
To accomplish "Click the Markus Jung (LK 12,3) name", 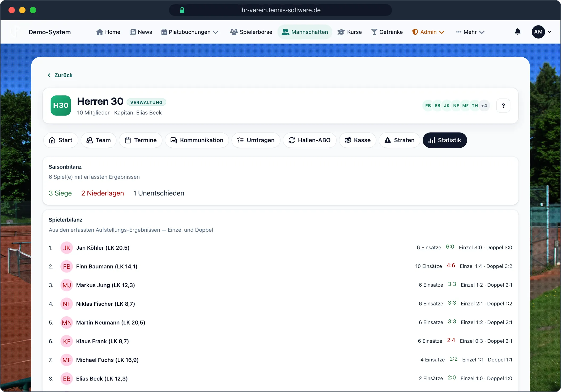I will click(105, 285).
